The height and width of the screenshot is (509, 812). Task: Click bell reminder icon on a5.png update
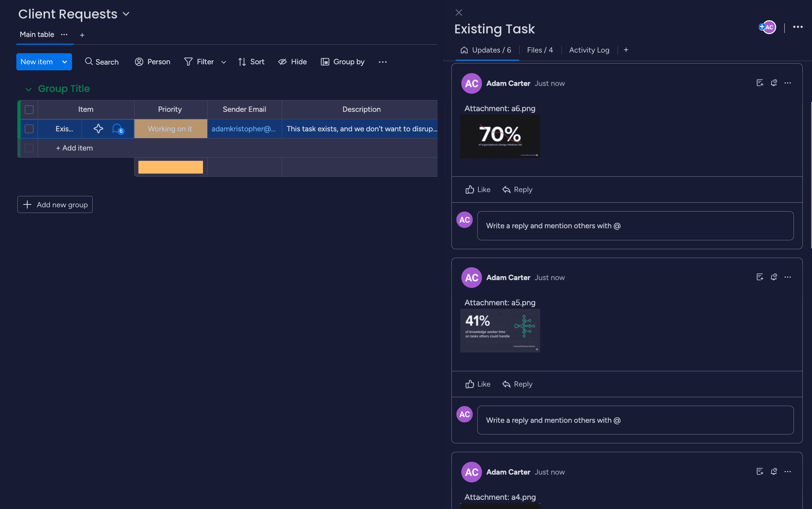tap(774, 277)
